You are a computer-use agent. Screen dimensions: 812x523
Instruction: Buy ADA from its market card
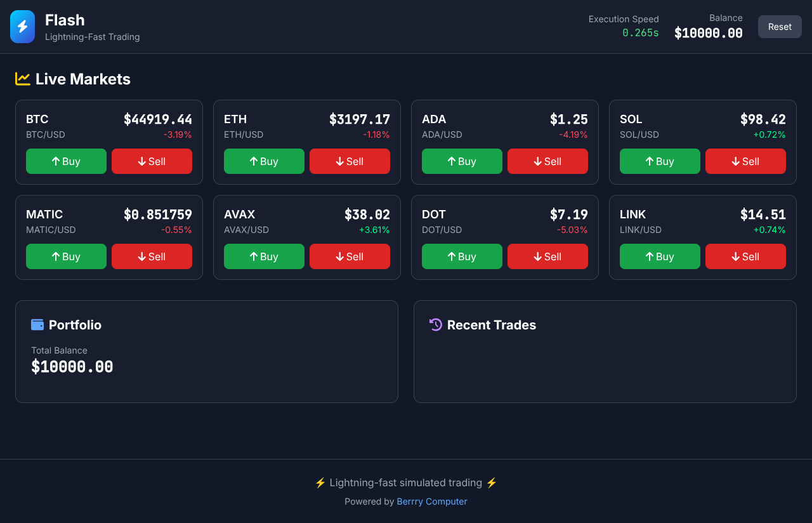(x=462, y=161)
